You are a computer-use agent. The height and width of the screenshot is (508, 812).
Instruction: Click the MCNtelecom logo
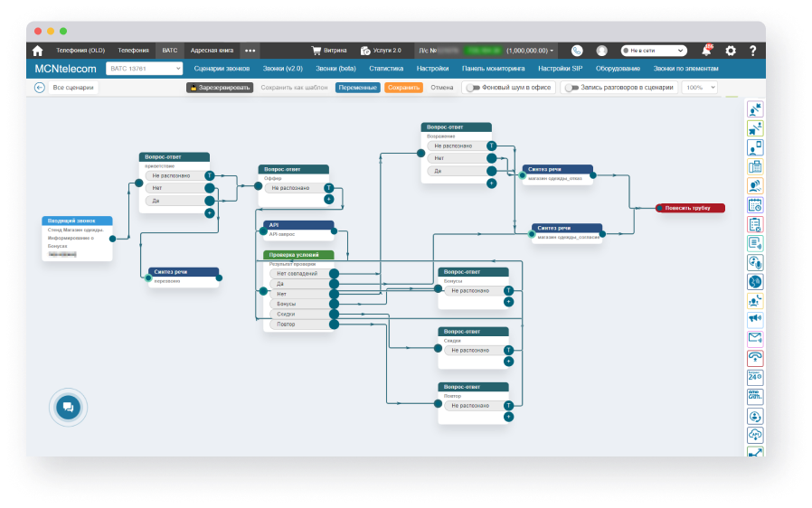coord(65,69)
